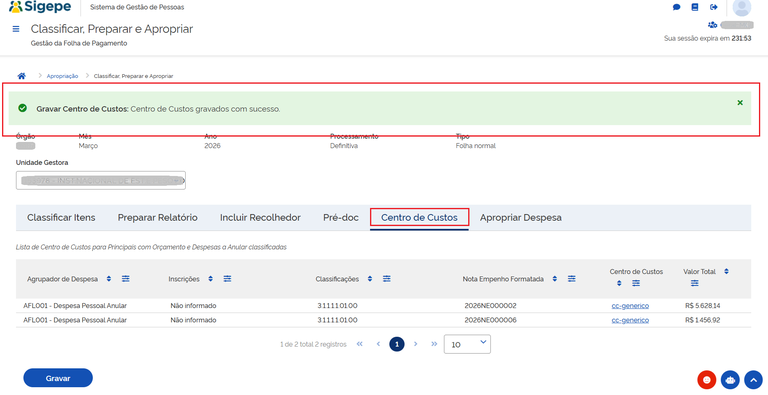768x395 pixels.
Task: Open the user profile avatar
Action: click(742, 7)
